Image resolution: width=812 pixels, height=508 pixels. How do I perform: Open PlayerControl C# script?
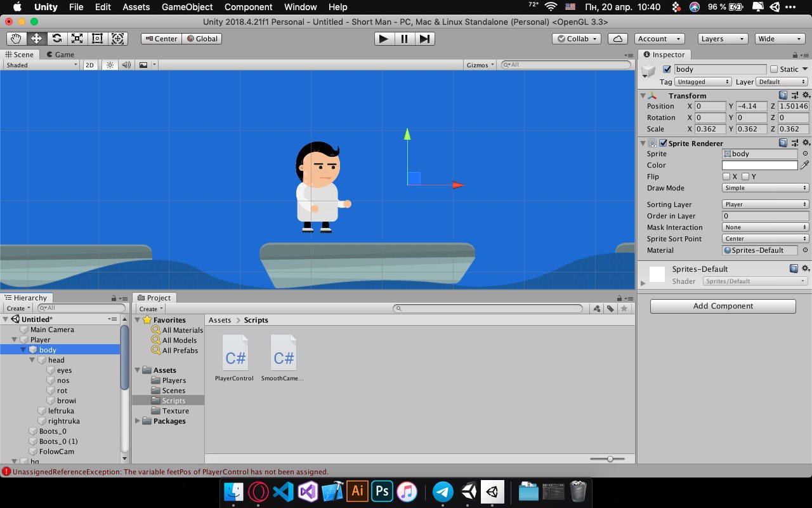click(235, 358)
